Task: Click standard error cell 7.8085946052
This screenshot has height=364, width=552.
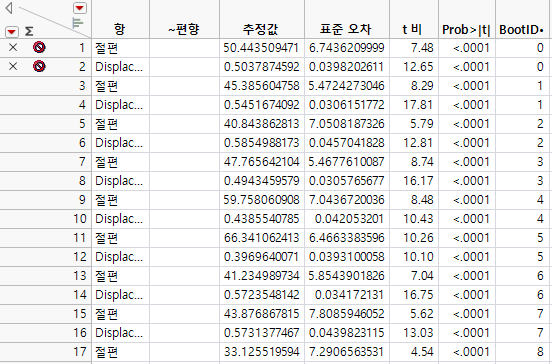Action: (346, 314)
